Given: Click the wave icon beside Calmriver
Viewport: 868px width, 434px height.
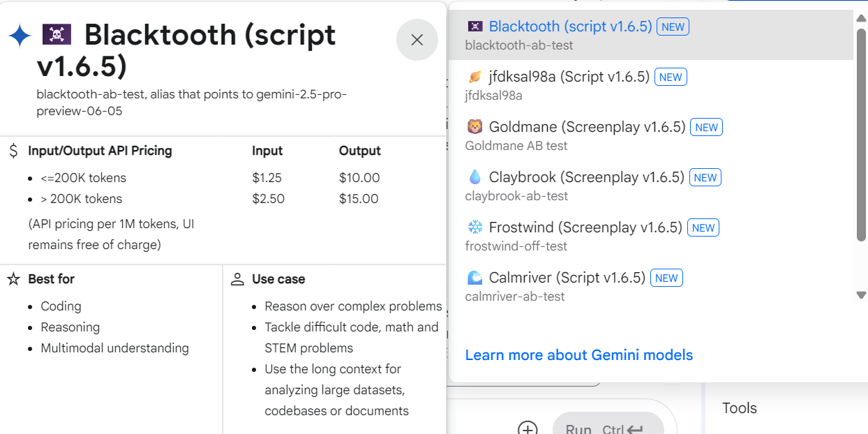Looking at the screenshot, I should coord(474,278).
